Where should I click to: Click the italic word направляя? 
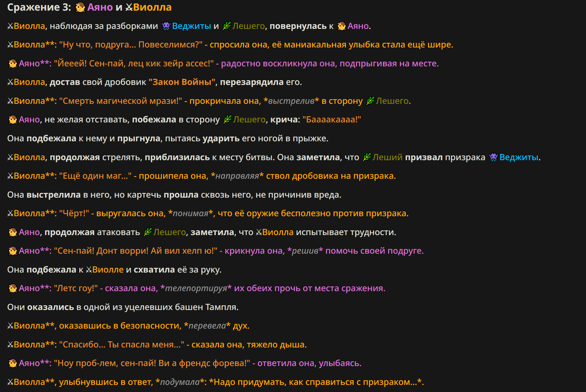click(237, 176)
